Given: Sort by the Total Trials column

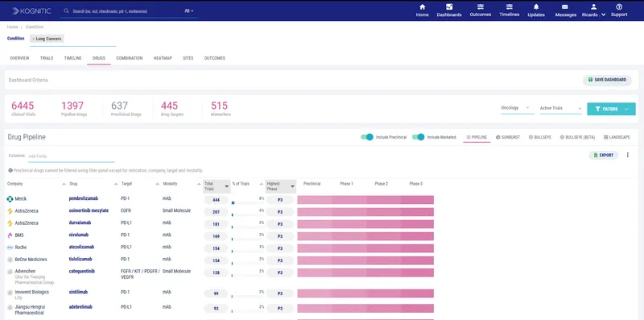Looking at the screenshot, I should [217, 186].
